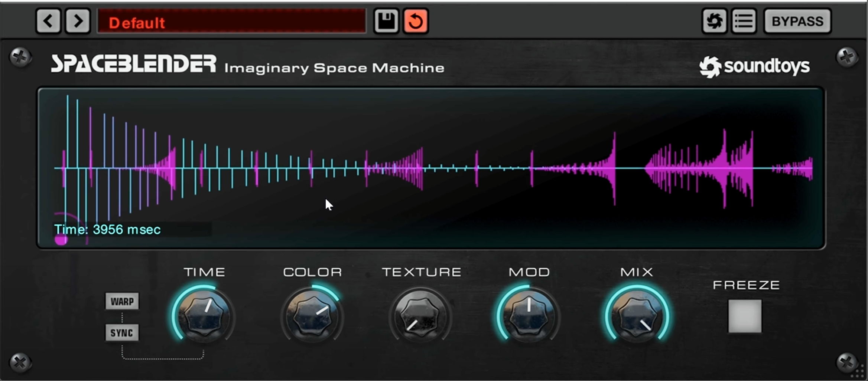Image resolution: width=868 pixels, height=381 pixels.
Task: Click the TEXTURE knob
Action: 420,316
